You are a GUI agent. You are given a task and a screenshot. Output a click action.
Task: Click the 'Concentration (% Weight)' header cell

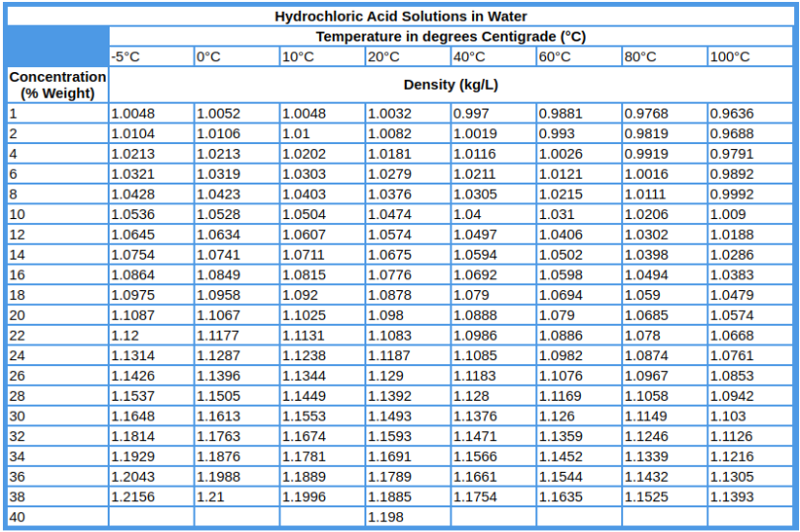(57, 85)
